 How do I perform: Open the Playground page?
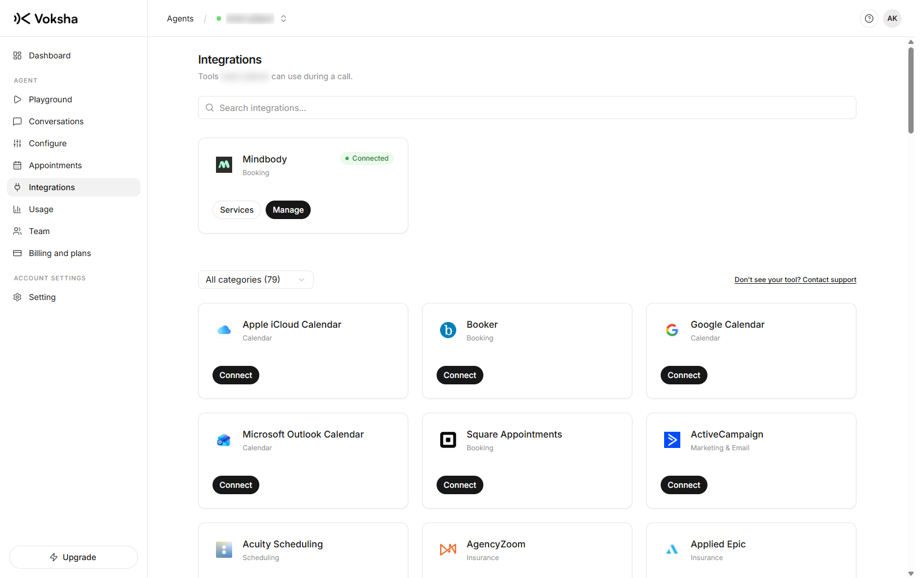[73, 99]
